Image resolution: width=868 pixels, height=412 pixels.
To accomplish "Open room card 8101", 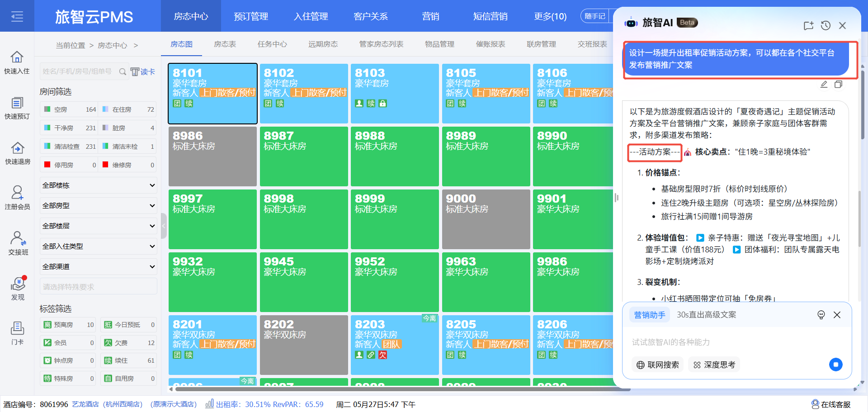I will click(212, 94).
